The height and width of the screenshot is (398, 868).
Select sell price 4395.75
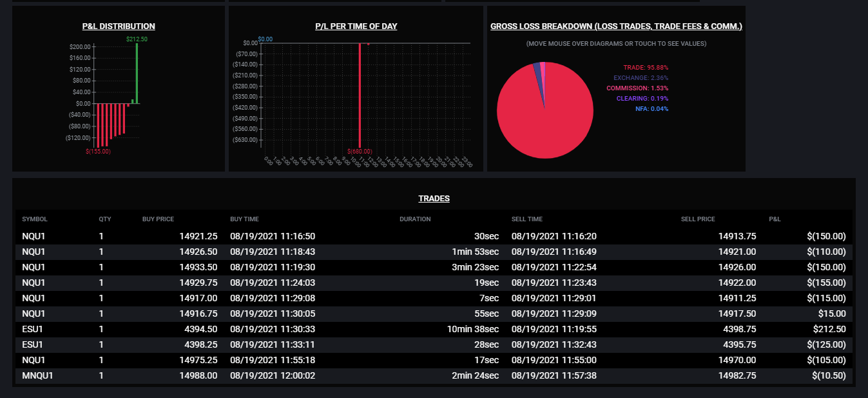point(740,344)
